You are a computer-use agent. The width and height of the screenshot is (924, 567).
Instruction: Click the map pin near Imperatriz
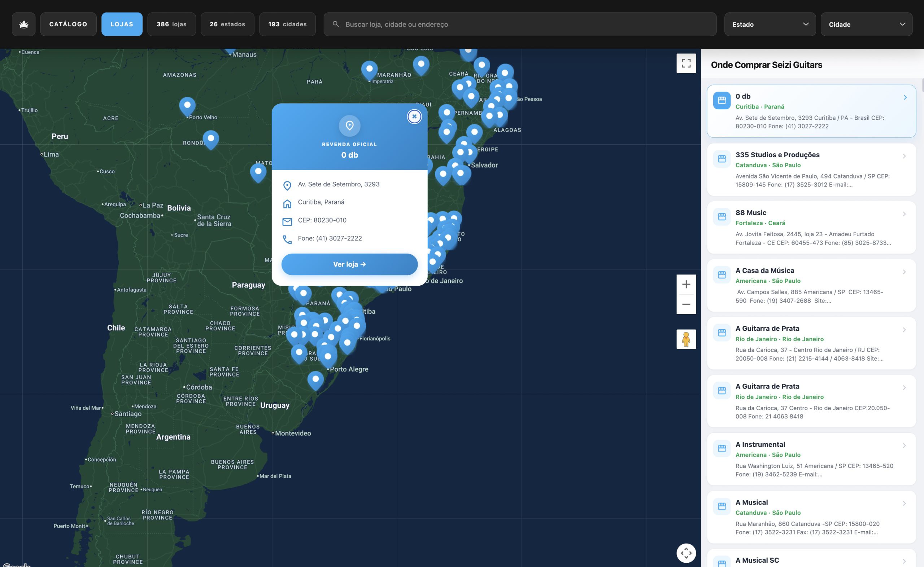(369, 70)
